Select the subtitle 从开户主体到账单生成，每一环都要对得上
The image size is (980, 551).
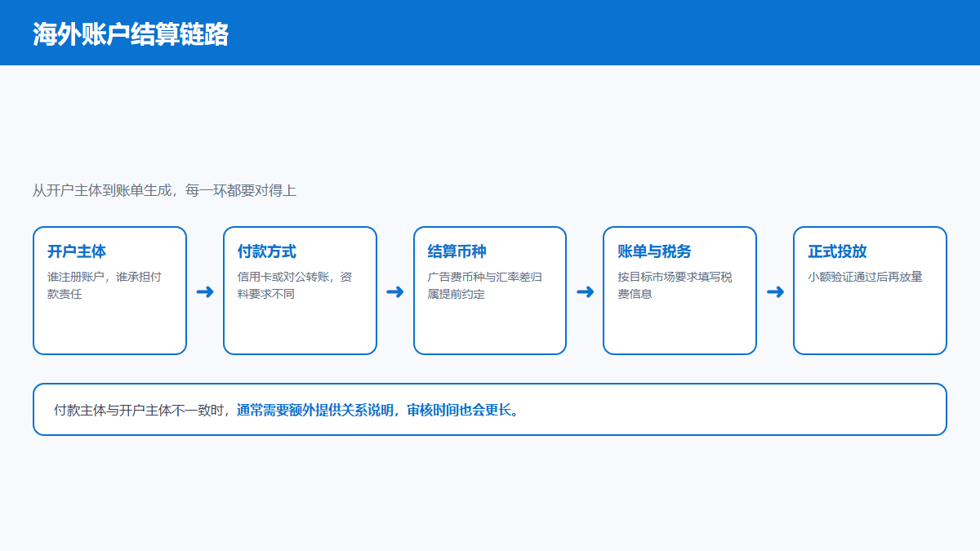(x=164, y=191)
